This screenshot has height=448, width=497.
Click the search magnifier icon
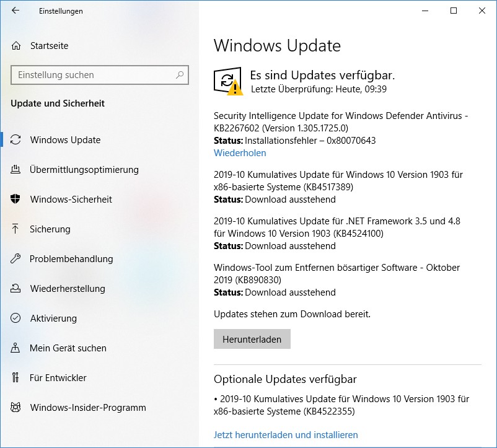click(180, 75)
